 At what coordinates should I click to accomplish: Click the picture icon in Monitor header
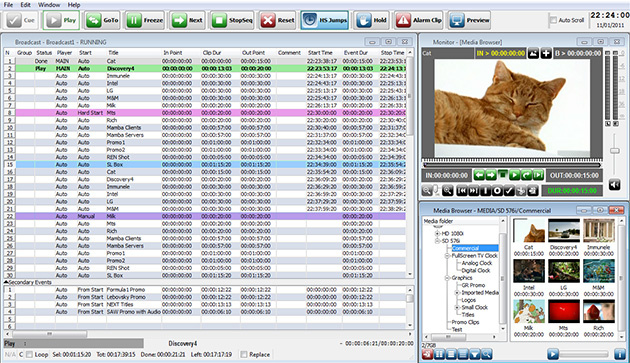533,53
